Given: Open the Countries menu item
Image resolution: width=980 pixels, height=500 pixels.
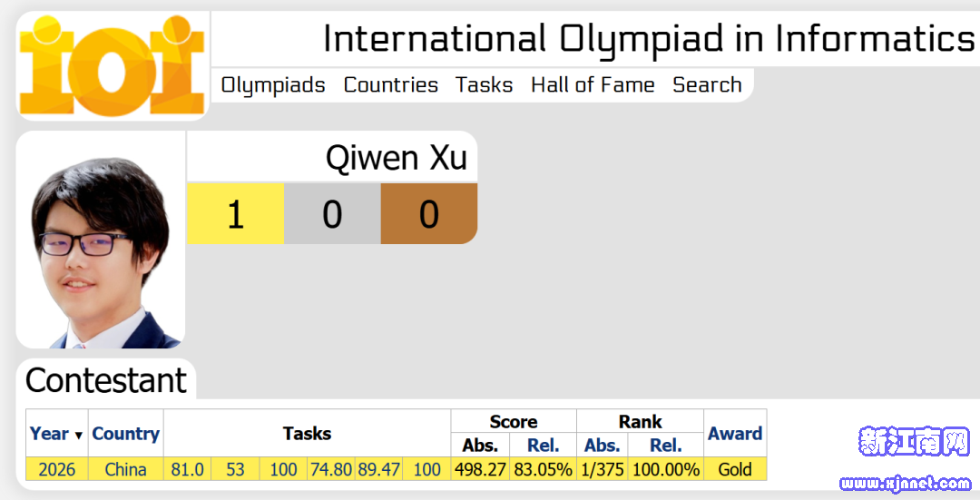Looking at the screenshot, I should point(390,85).
